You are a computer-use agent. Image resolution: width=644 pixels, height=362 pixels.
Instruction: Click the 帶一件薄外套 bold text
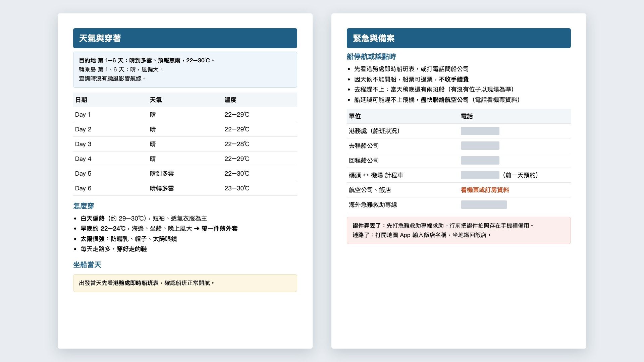pos(219,229)
